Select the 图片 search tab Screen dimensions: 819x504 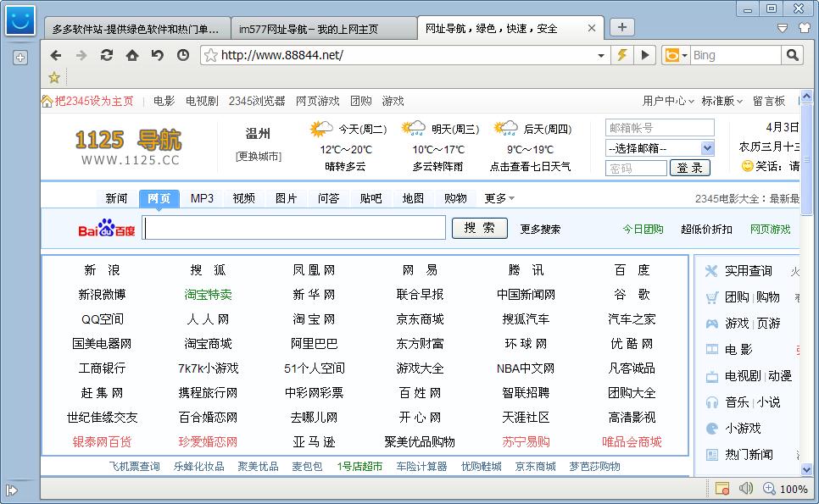click(287, 198)
